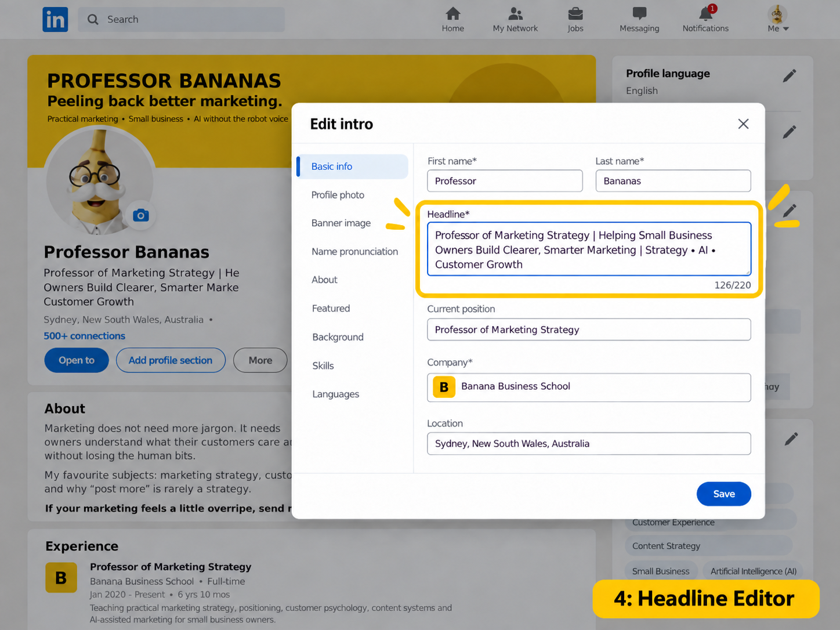Click inside the Headline text area
The image size is (840, 630).
(x=589, y=249)
